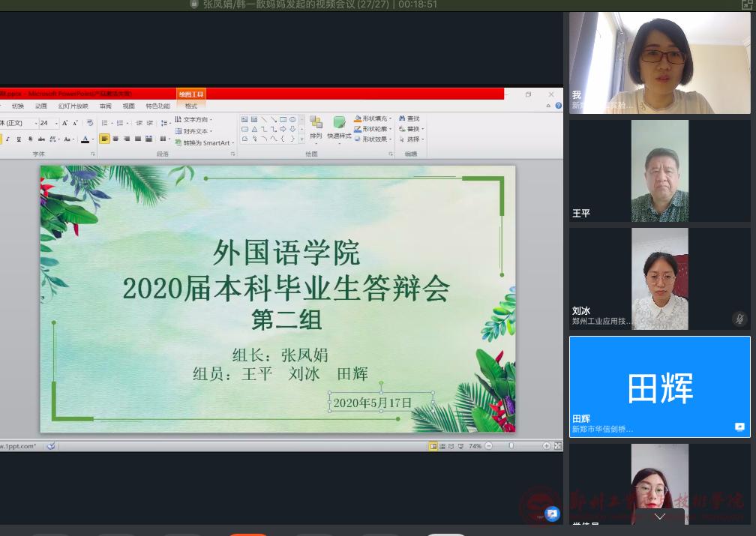756x536 pixels.
Task: Click the 选择 select button
Action: pyautogui.click(x=411, y=139)
